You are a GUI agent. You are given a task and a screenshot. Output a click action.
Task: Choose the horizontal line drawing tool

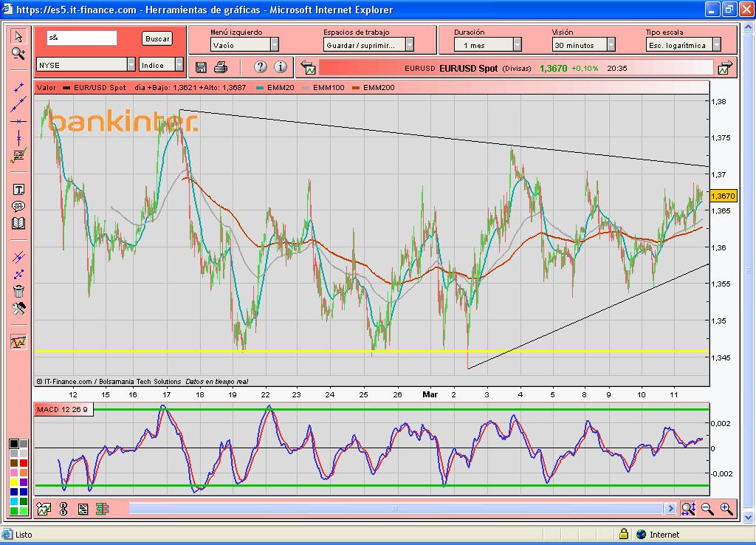pyautogui.click(x=18, y=121)
